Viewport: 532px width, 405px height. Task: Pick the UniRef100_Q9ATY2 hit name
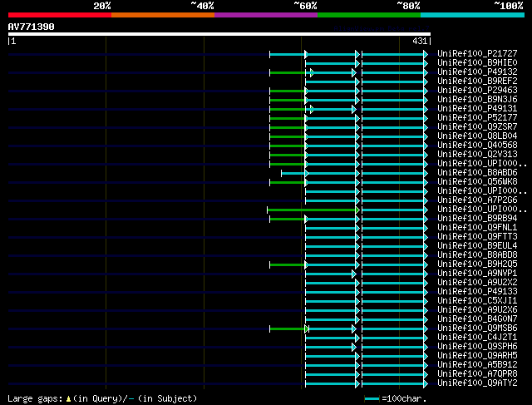[477, 383]
